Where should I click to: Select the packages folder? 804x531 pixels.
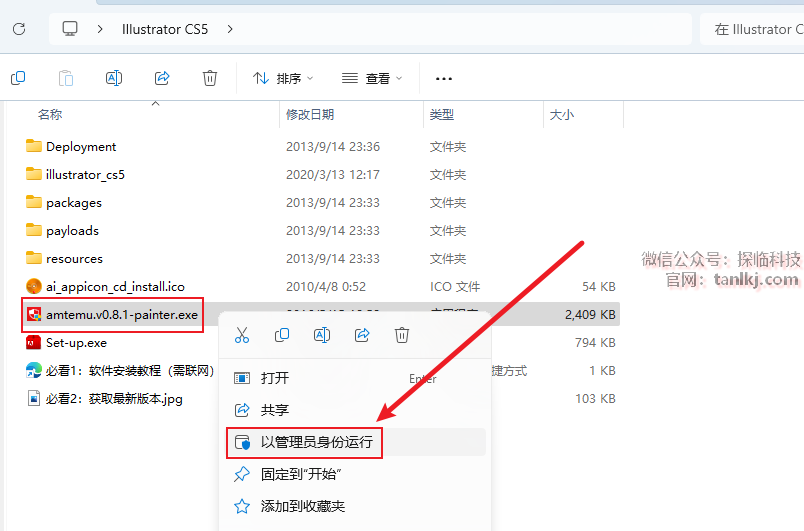[x=74, y=203]
